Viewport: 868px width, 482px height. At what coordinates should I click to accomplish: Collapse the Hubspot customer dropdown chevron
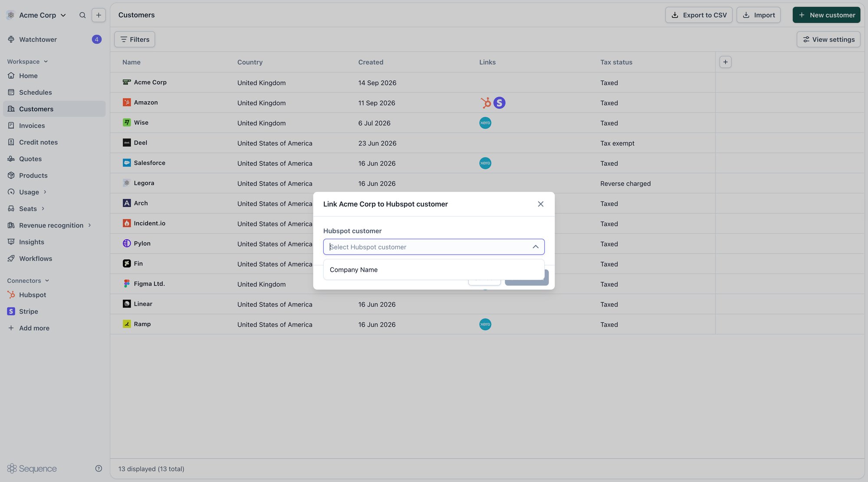tap(536, 247)
